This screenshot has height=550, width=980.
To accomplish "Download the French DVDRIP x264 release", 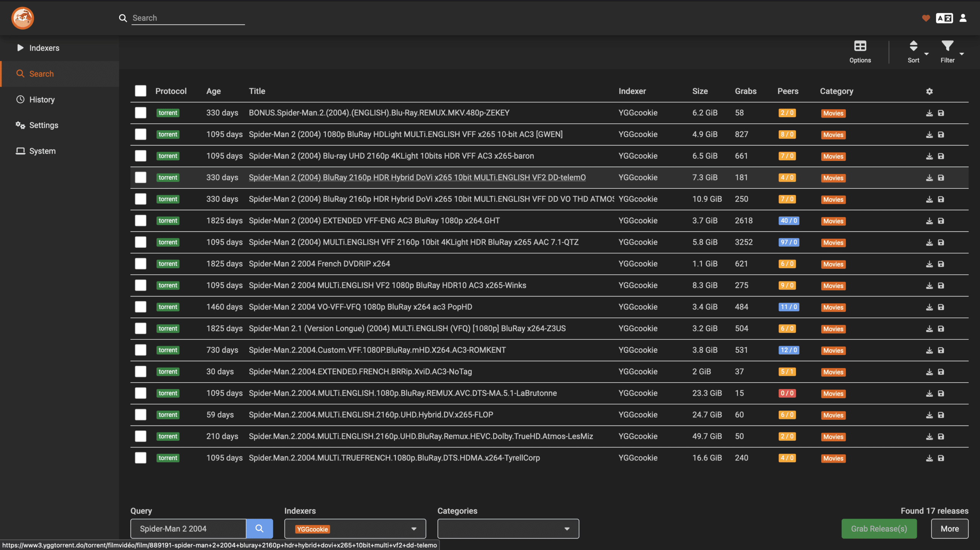I will coord(929,264).
